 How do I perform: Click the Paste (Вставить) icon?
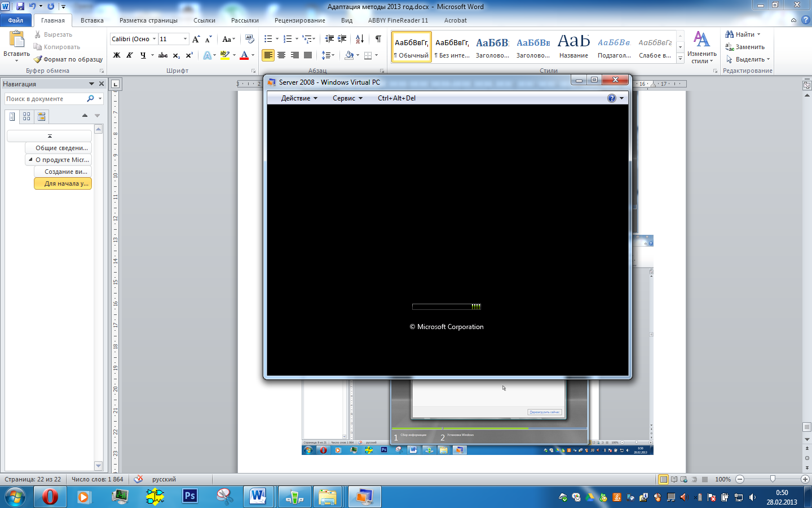coord(17,39)
